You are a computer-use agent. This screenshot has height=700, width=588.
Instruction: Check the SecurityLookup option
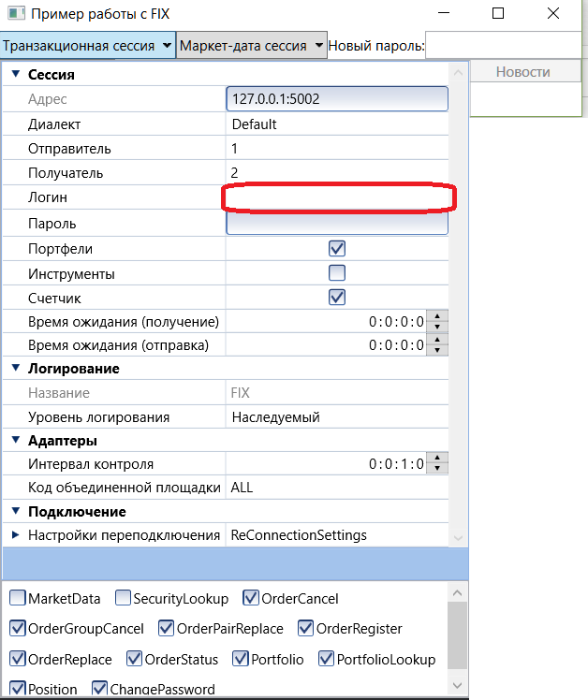pyautogui.click(x=124, y=598)
